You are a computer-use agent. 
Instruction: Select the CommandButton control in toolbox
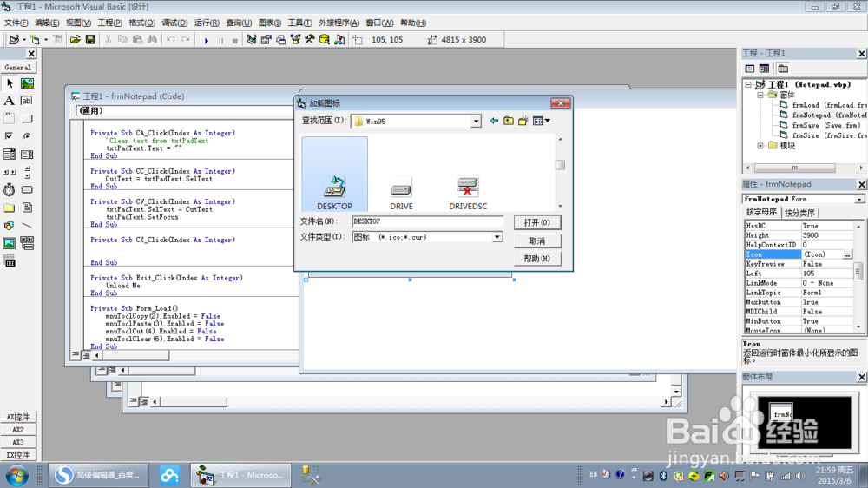click(27, 119)
